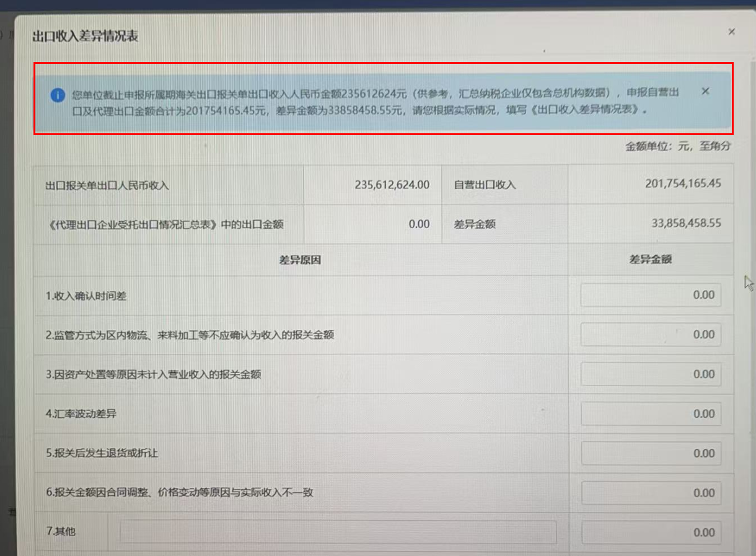The height and width of the screenshot is (556, 756).
Task: Focus the 收入确认时间差 amount field
Action: pyautogui.click(x=651, y=295)
